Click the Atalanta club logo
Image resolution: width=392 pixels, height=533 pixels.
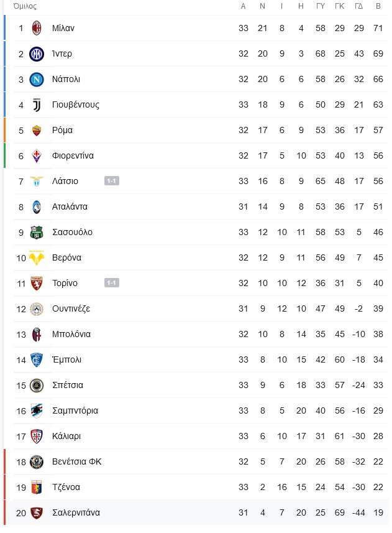pyautogui.click(x=37, y=206)
